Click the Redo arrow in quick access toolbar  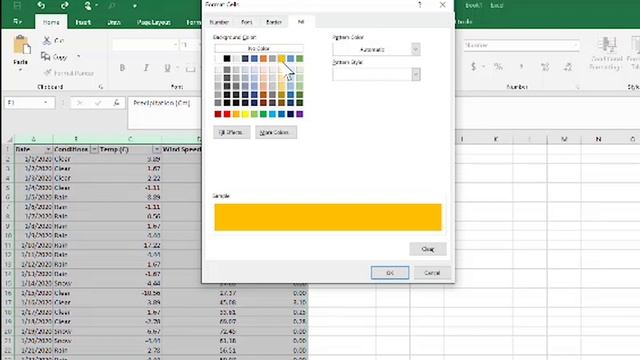click(64, 5)
